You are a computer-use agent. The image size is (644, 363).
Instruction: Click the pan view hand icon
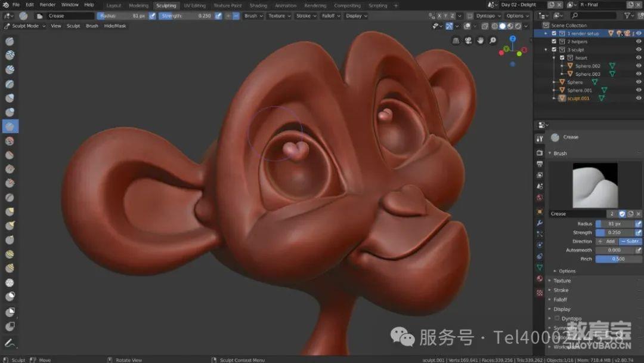tap(481, 40)
